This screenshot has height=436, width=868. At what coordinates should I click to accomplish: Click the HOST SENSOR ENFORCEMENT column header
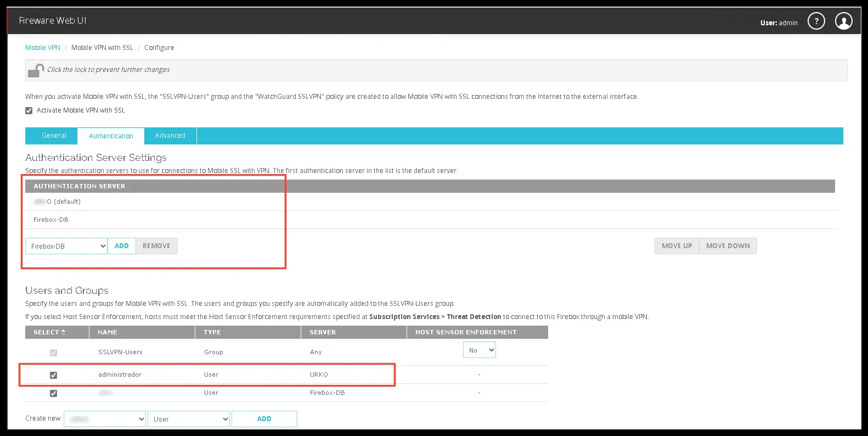pos(477,332)
